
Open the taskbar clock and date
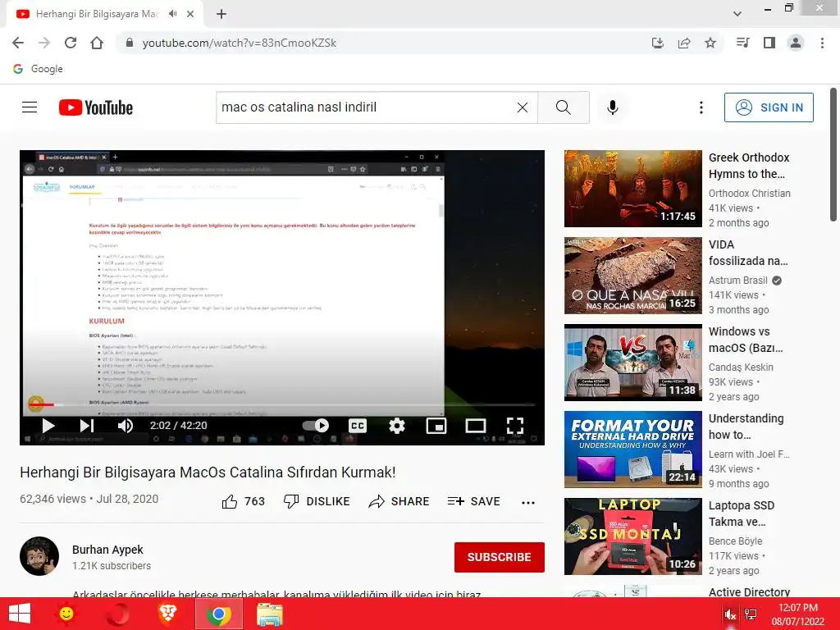click(x=797, y=614)
